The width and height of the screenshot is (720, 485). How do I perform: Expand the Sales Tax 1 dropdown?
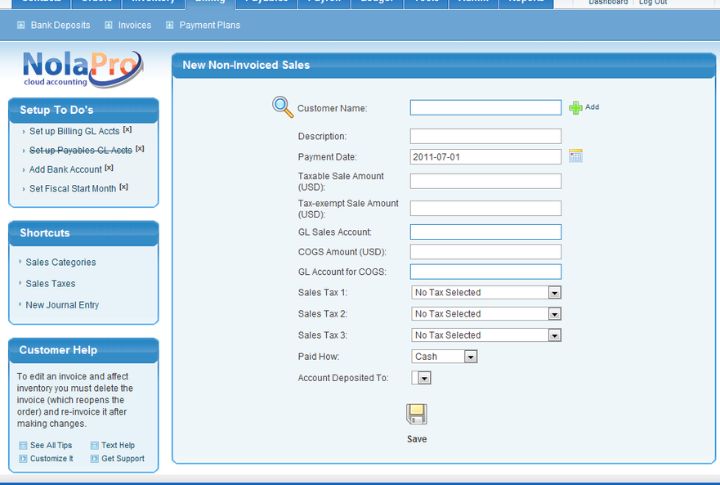pos(554,293)
